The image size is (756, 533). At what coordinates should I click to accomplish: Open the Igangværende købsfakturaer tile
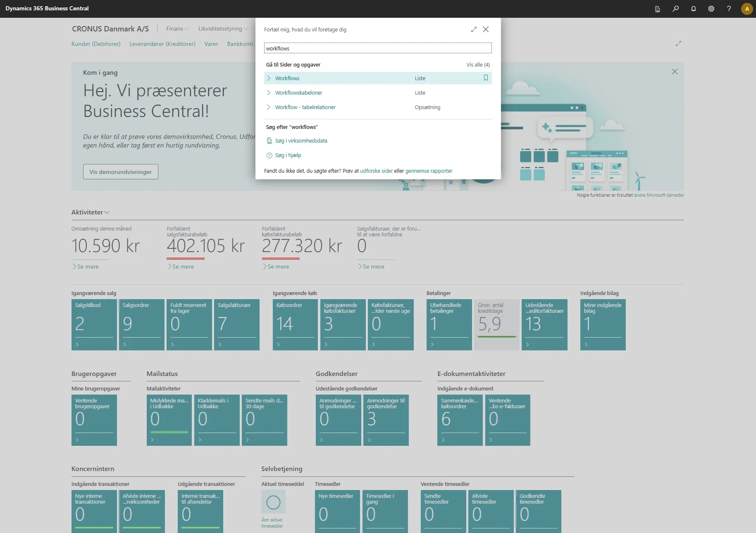343,325
